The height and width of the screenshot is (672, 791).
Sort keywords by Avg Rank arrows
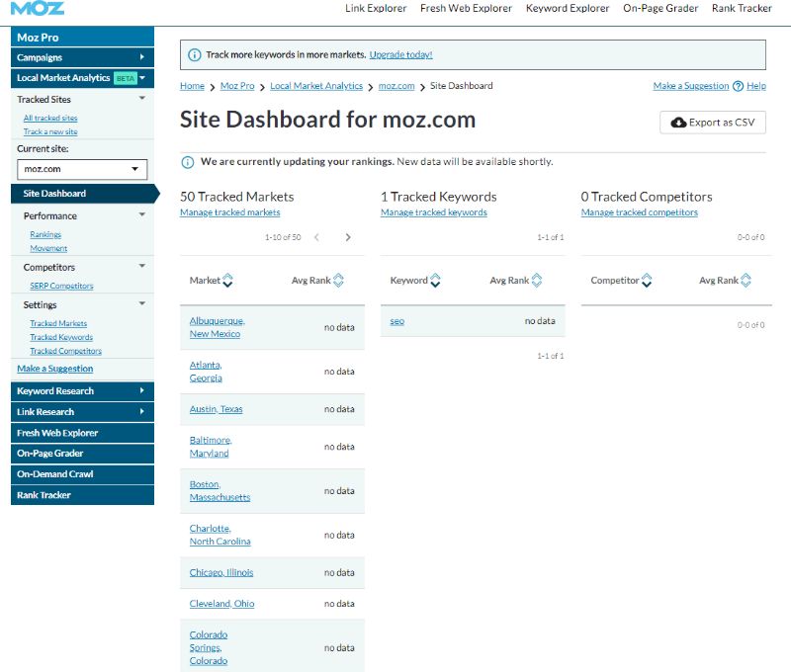(537, 281)
